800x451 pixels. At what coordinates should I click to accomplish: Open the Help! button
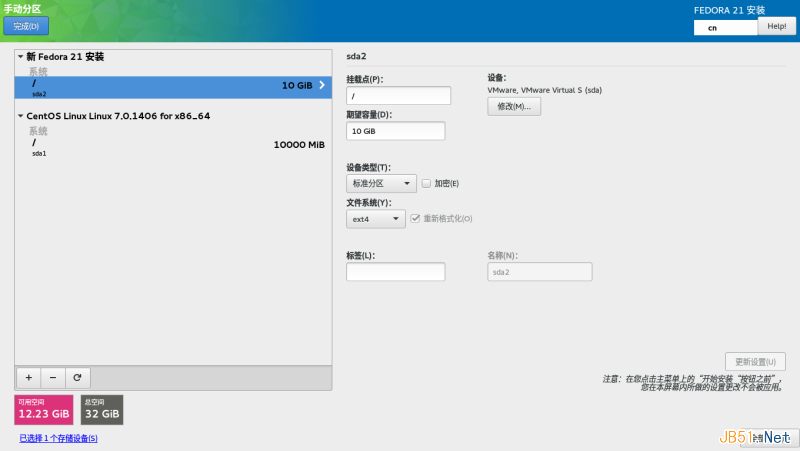point(777,26)
